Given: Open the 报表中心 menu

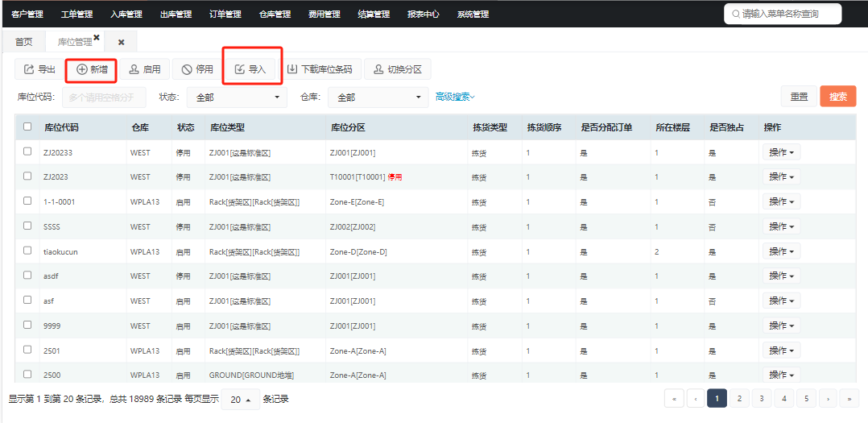Looking at the screenshot, I should pyautogui.click(x=424, y=15).
